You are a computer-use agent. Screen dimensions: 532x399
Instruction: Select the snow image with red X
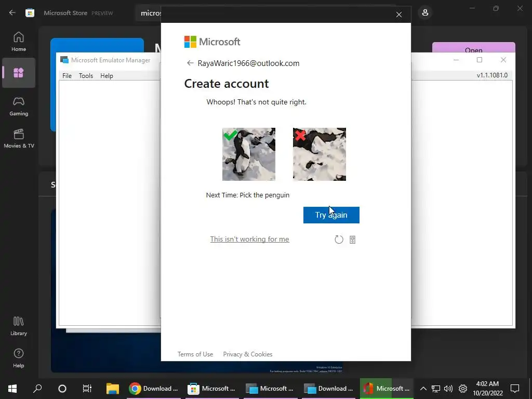coord(320,154)
